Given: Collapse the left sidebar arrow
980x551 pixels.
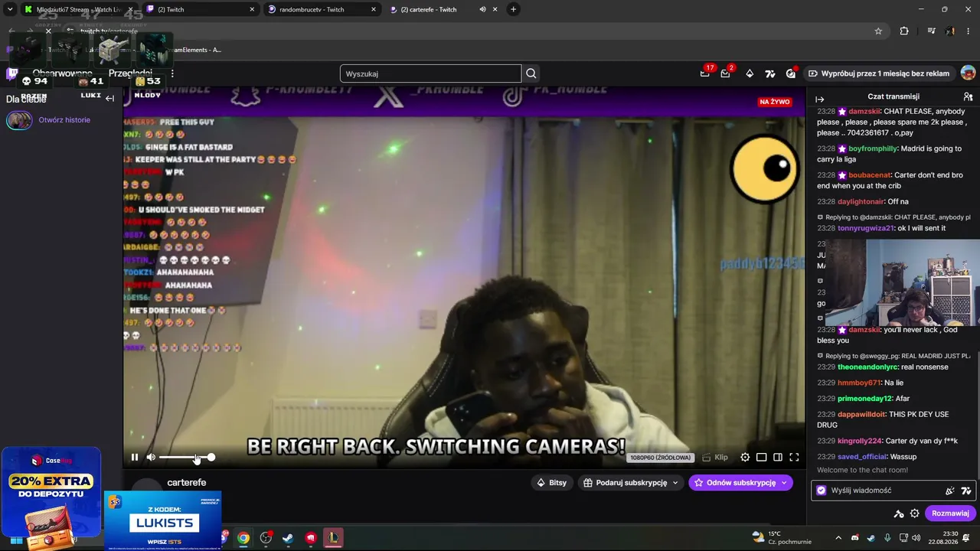Looking at the screenshot, I should 109,98.
